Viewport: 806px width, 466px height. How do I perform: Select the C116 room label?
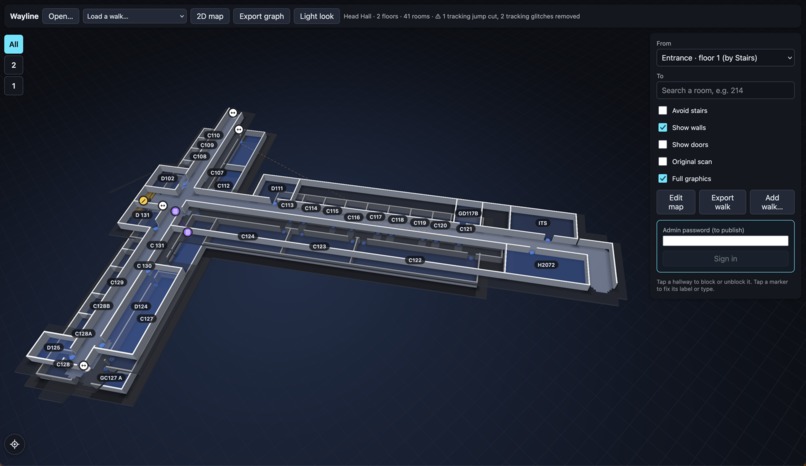pos(354,218)
